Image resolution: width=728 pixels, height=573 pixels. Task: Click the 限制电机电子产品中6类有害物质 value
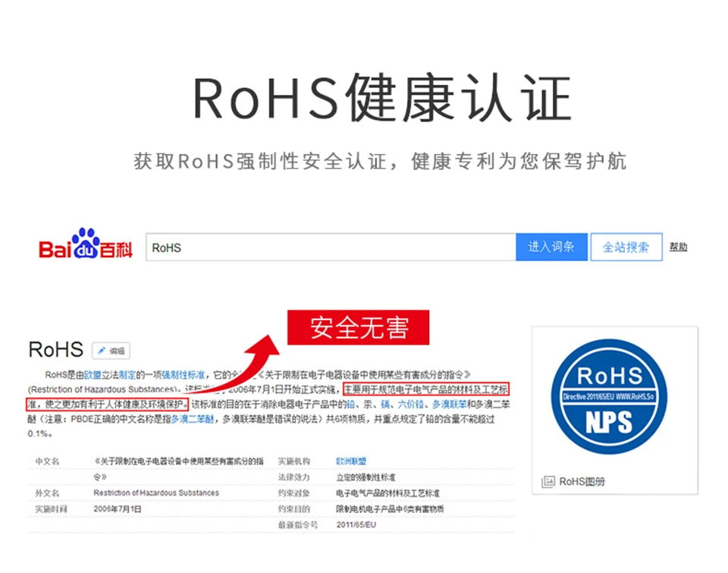[390, 508]
